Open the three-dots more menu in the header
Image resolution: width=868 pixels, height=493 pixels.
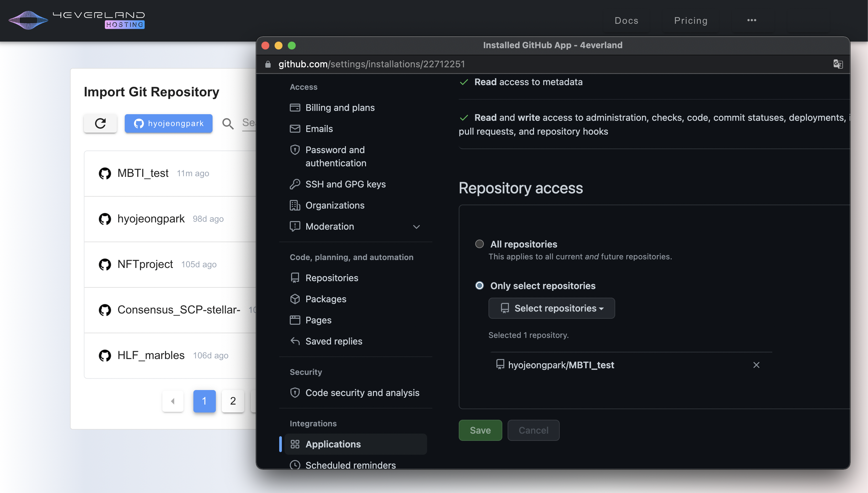[751, 20]
